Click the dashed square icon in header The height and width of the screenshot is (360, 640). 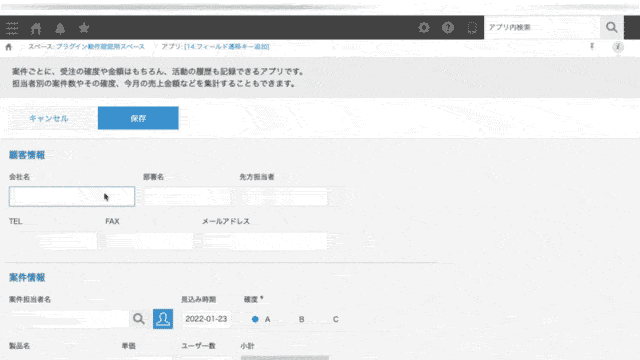[x=472, y=27]
